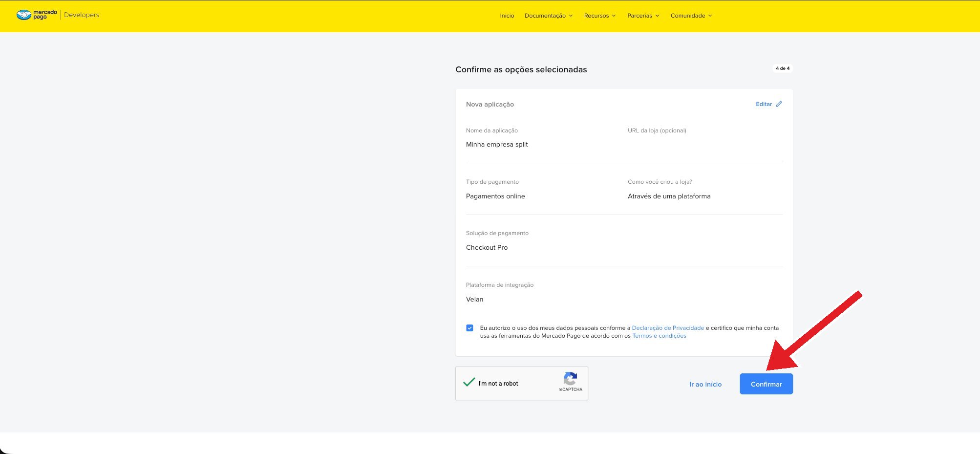Click 'Plataforma de integração' label

499,285
